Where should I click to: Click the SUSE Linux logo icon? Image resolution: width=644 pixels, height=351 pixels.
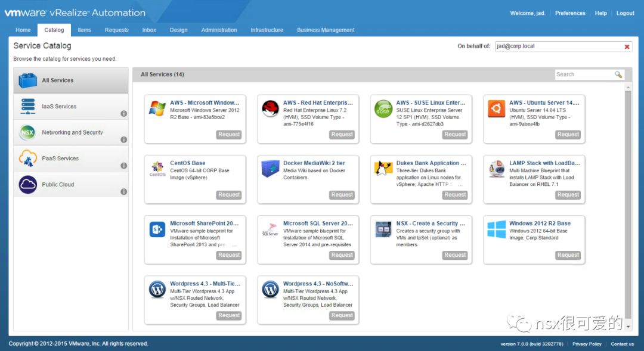pos(383,108)
